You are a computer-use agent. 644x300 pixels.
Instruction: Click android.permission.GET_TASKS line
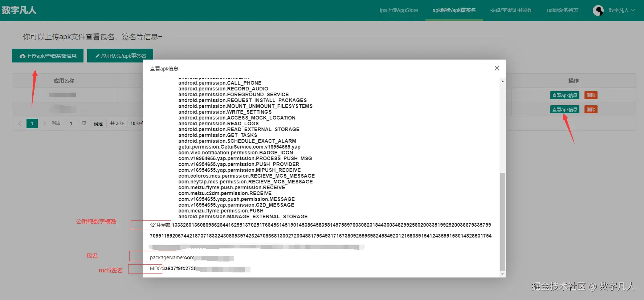217,135
